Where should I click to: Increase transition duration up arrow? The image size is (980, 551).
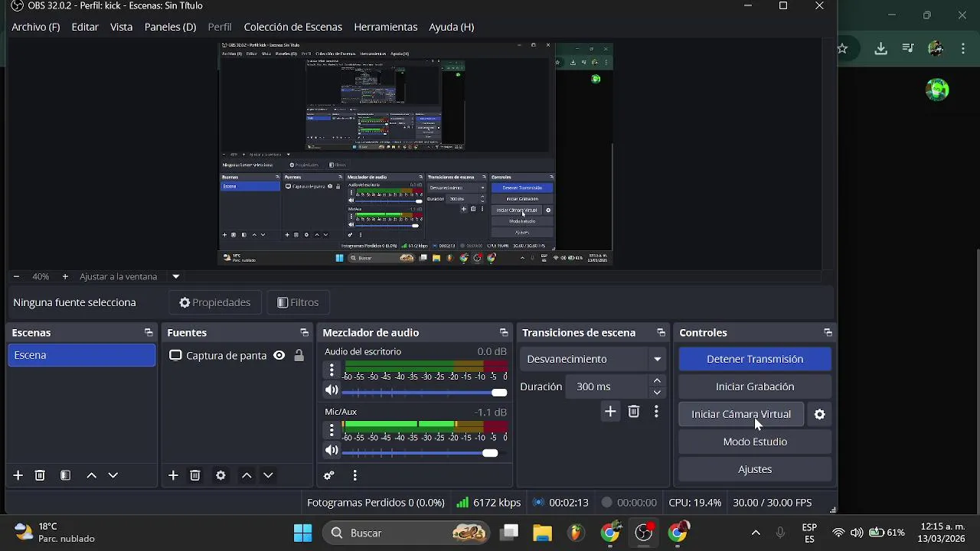(x=657, y=381)
